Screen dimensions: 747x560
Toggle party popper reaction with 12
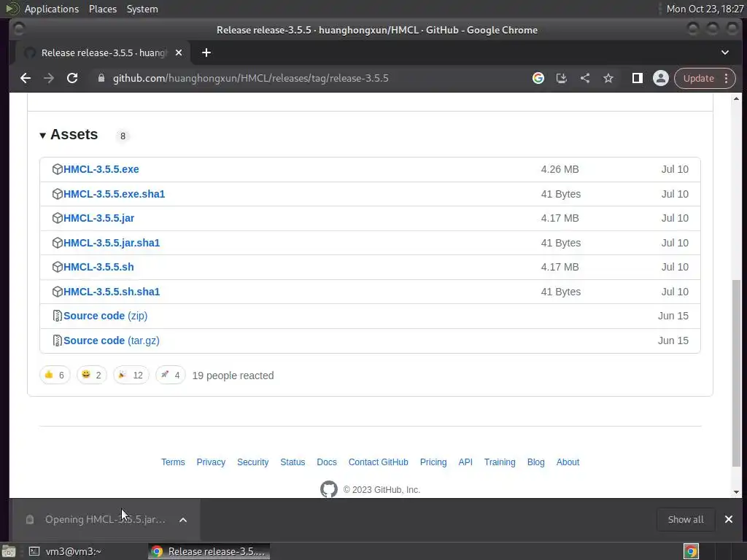131,376
